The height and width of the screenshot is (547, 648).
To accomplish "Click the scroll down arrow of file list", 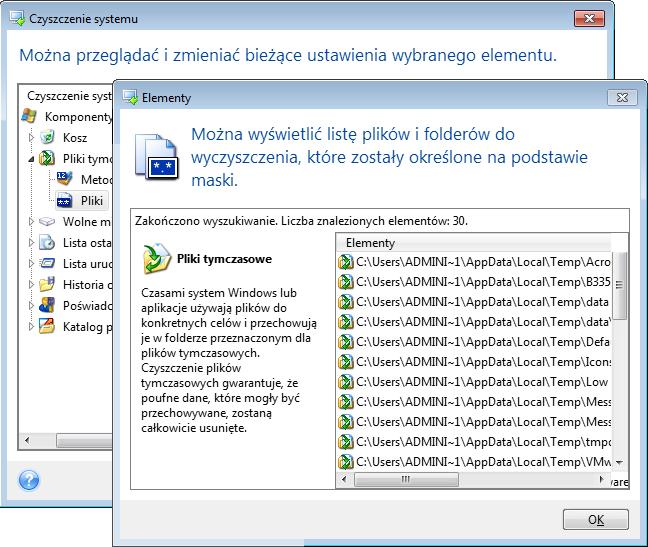I will pos(619,462).
